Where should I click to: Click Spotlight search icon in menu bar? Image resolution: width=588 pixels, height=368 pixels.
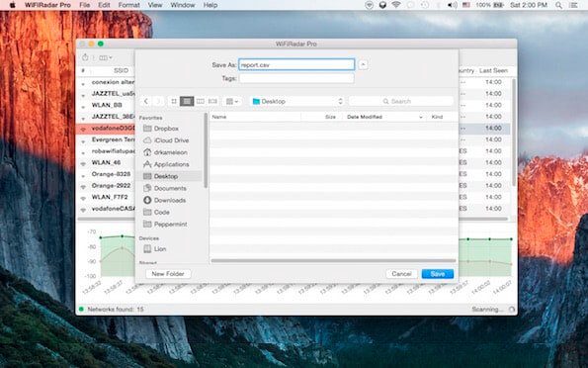(x=558, y=5)
